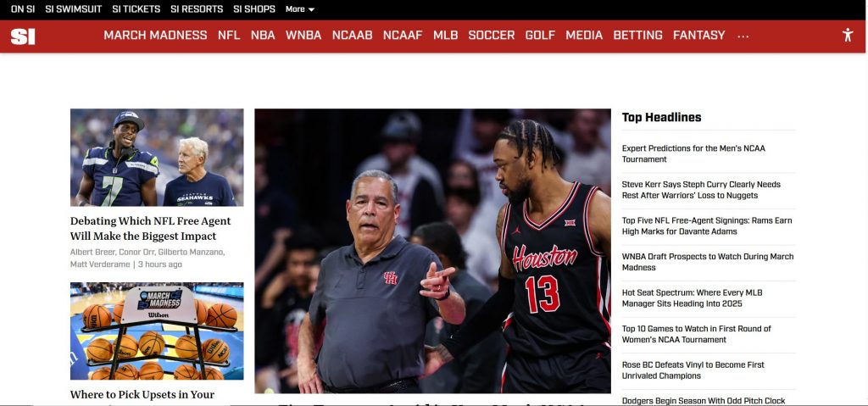Go to SI TICKETS
868x406 pixels.
coord(136,8)
